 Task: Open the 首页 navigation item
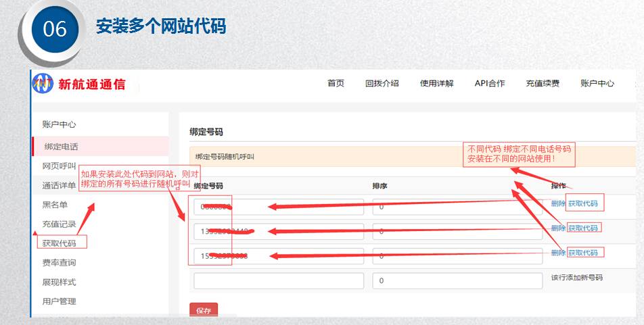click(x=336, y=84)
